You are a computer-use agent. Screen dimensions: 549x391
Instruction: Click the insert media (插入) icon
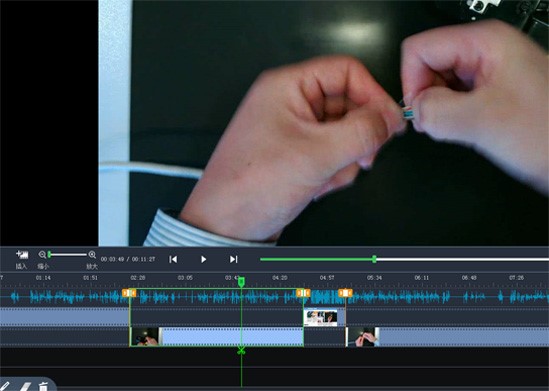click(x=22, y=254)
